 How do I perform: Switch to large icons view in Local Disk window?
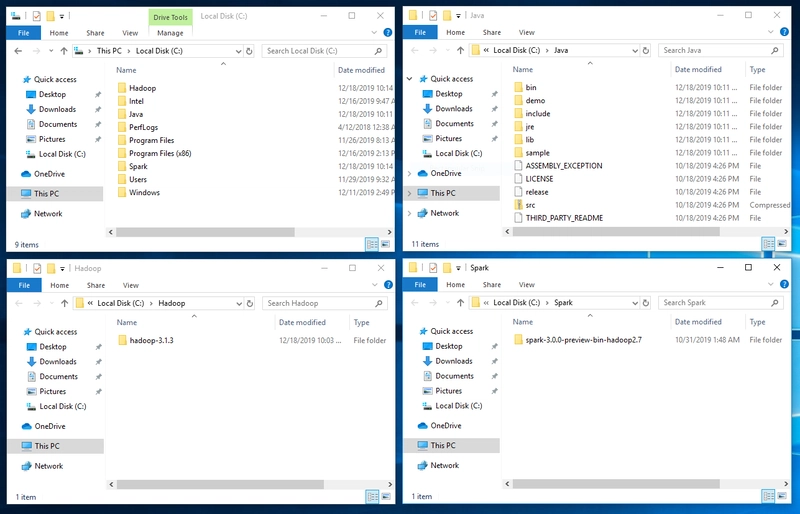pos(385,243)
